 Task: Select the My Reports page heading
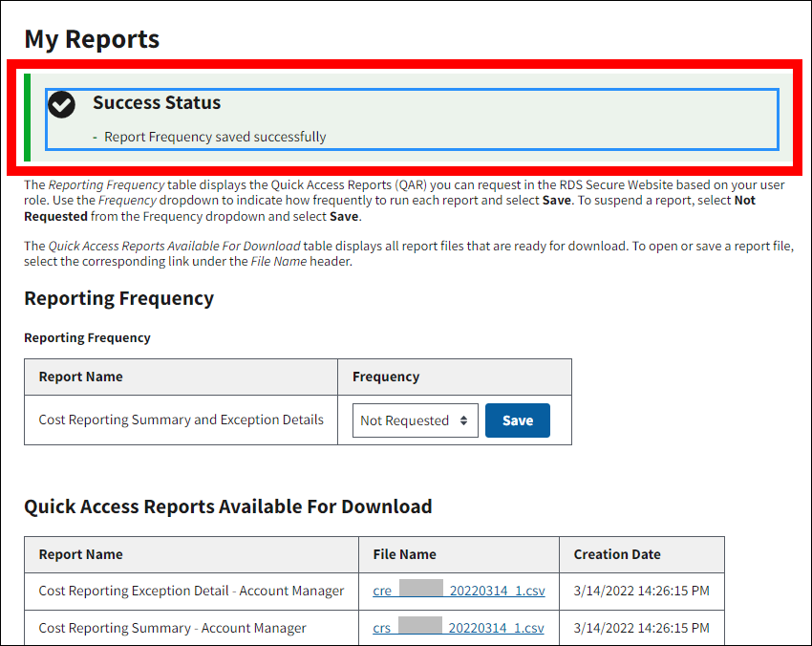click(92, 39)
